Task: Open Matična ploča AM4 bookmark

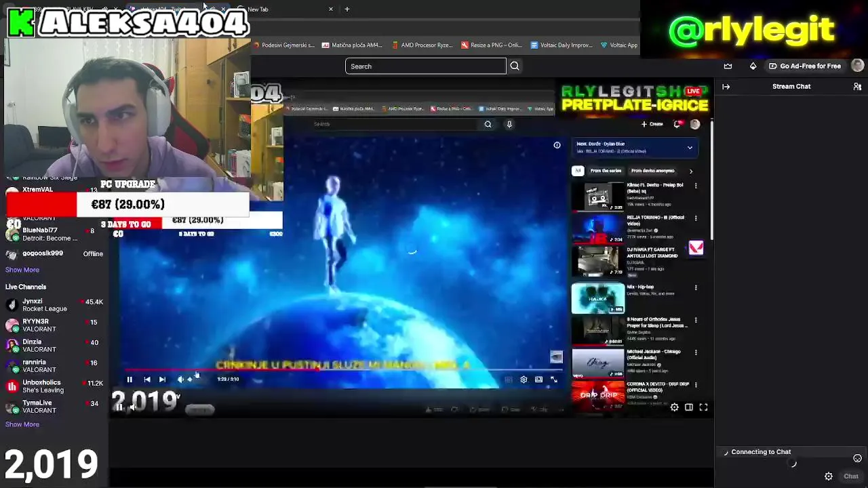Action: (352, 45)
